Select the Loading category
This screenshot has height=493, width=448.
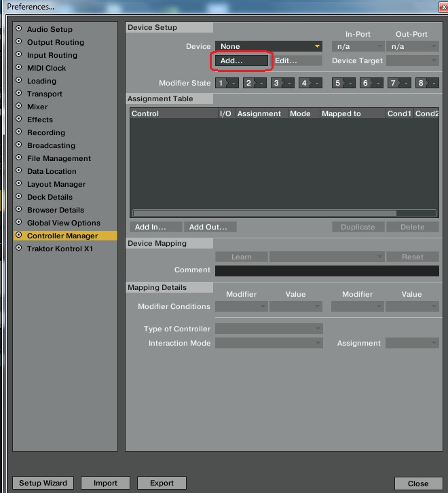point(41,81)
